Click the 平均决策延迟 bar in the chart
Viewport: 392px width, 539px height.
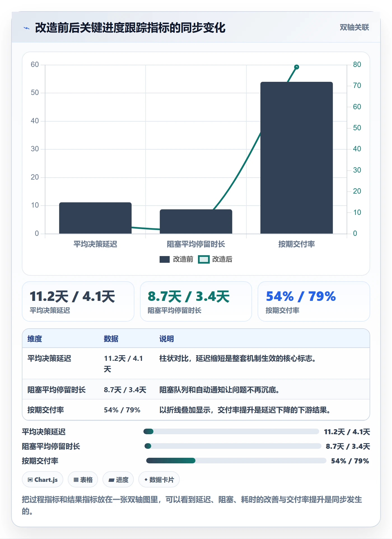click(x=95, y=218)
